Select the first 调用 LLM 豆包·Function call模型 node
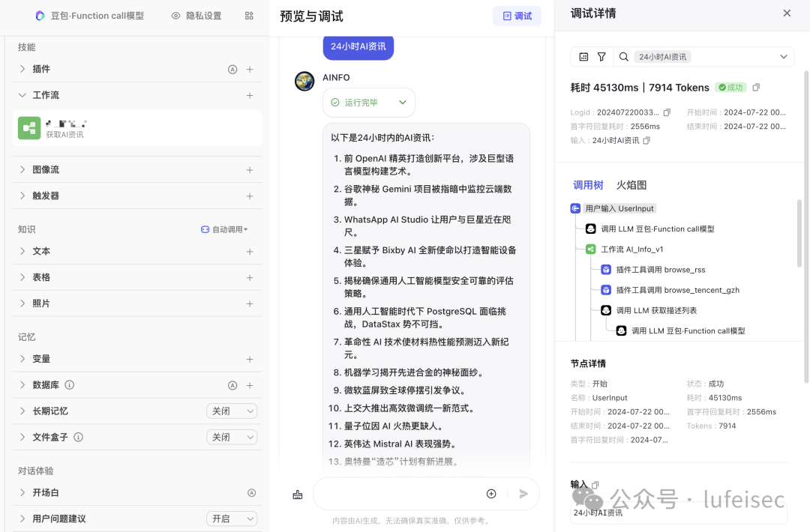Screen dimensions: 810x532 [x=650, y=229]
